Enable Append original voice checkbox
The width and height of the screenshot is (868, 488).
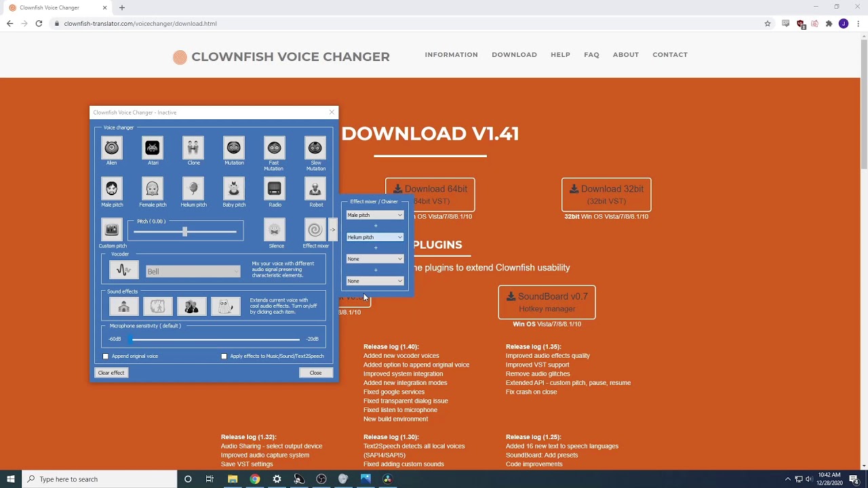(x=106, y=357)
